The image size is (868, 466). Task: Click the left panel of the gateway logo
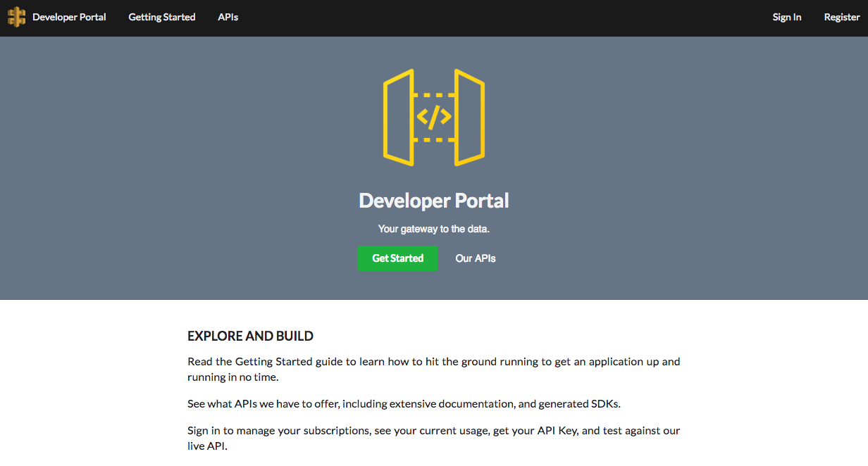click(x=398, y=117)
